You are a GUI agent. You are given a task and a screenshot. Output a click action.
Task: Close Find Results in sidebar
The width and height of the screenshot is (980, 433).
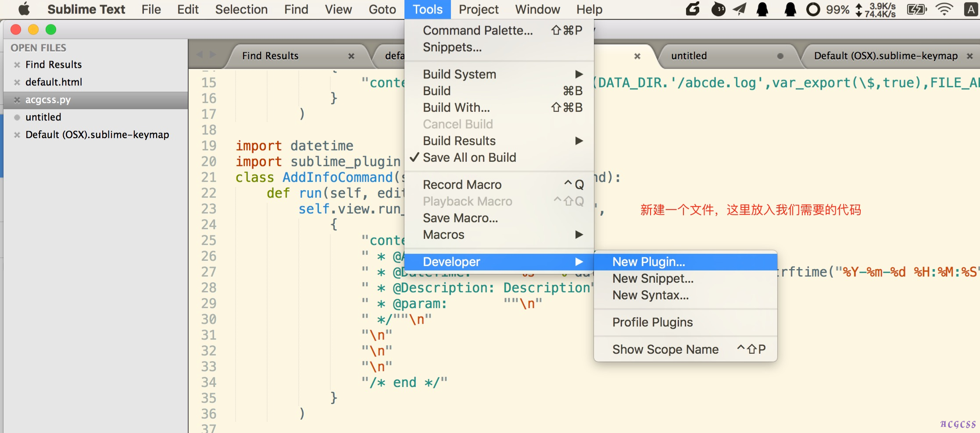pos(17,65)
